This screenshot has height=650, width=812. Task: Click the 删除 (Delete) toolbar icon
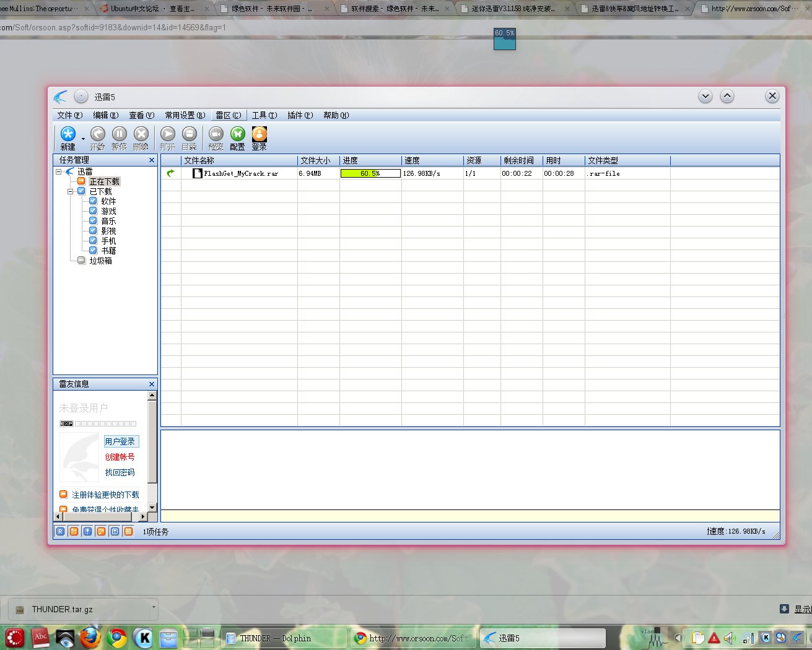(141, 134)
